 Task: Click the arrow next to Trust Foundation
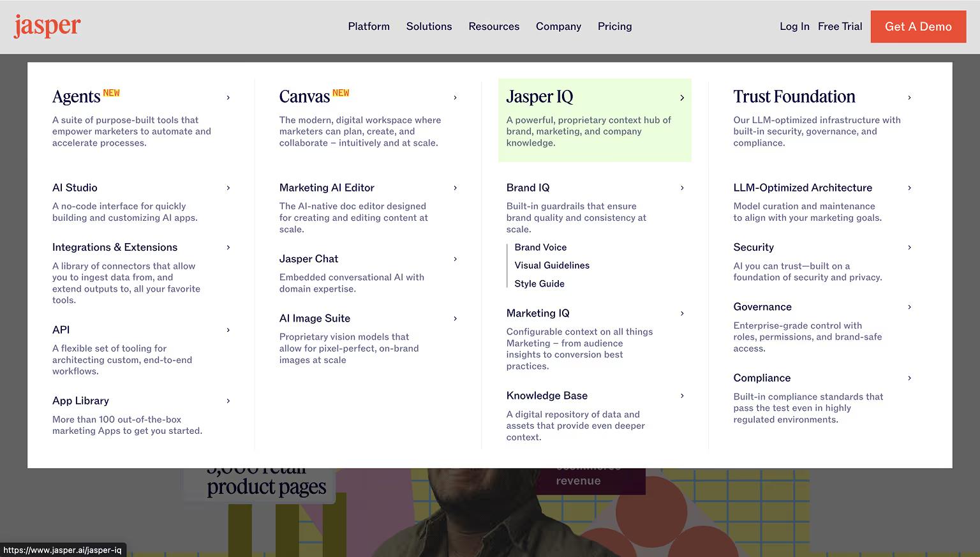pyautogui.click(x=909, y=98)
